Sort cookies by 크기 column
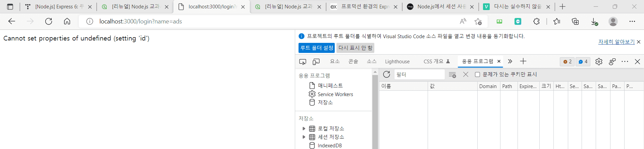The image size is (644, 149). pyautogui.click(x=546, y=86)
